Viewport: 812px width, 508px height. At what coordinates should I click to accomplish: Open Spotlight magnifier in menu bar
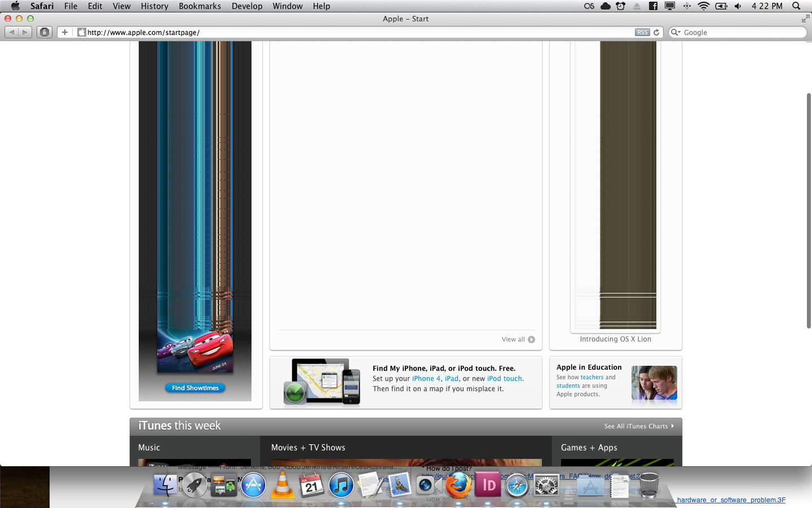click(796, 6)
